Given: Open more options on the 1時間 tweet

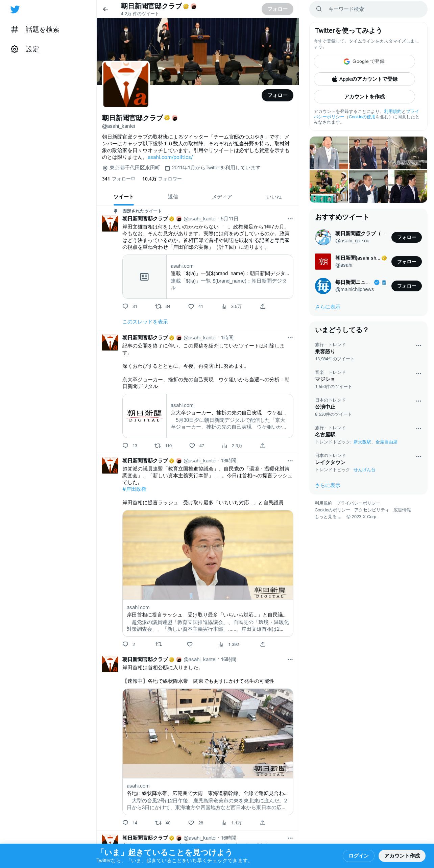Looking at the screenshot, I should pos(290,338).
